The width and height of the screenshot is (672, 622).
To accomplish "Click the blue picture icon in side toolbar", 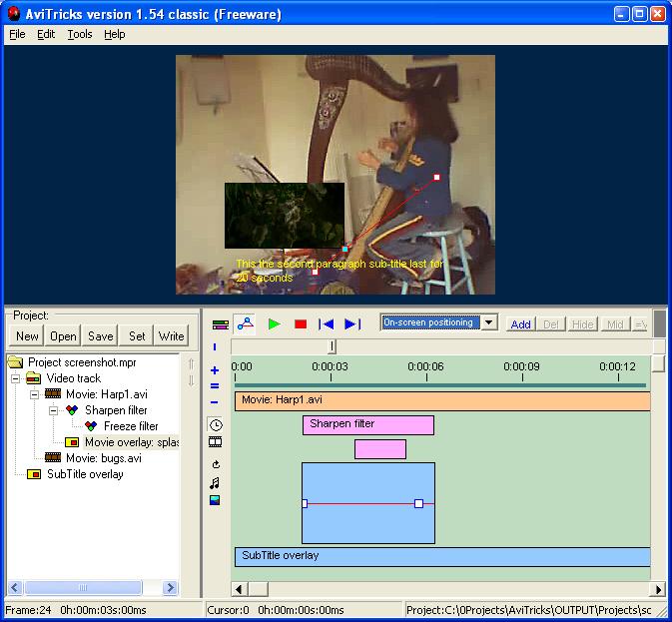I will coord(215,500).
